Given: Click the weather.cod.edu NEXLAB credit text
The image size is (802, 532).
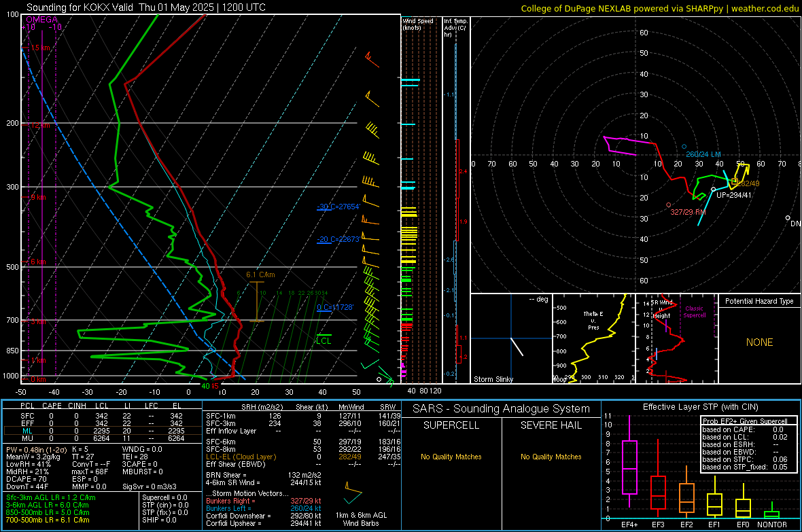Looking at the screenshot, I should point(659,8).
